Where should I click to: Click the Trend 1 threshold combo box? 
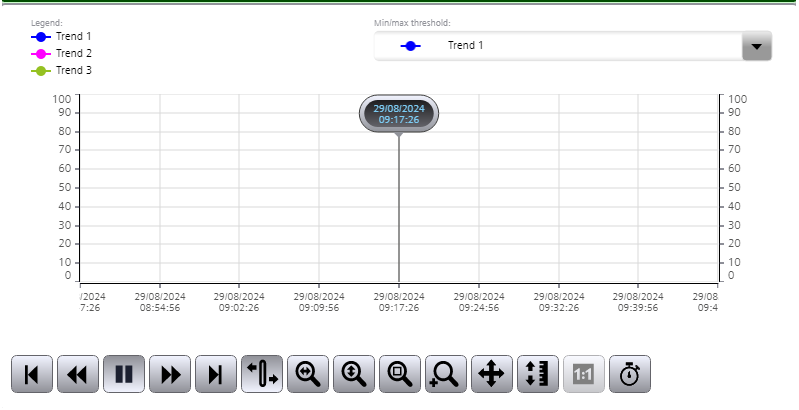point(573,46)
